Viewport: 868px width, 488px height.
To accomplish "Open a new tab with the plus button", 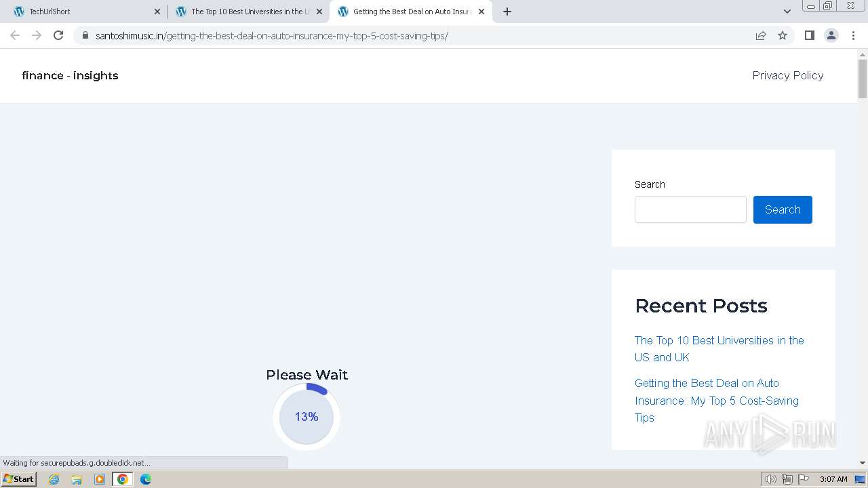I will click(x=507, y=12).
